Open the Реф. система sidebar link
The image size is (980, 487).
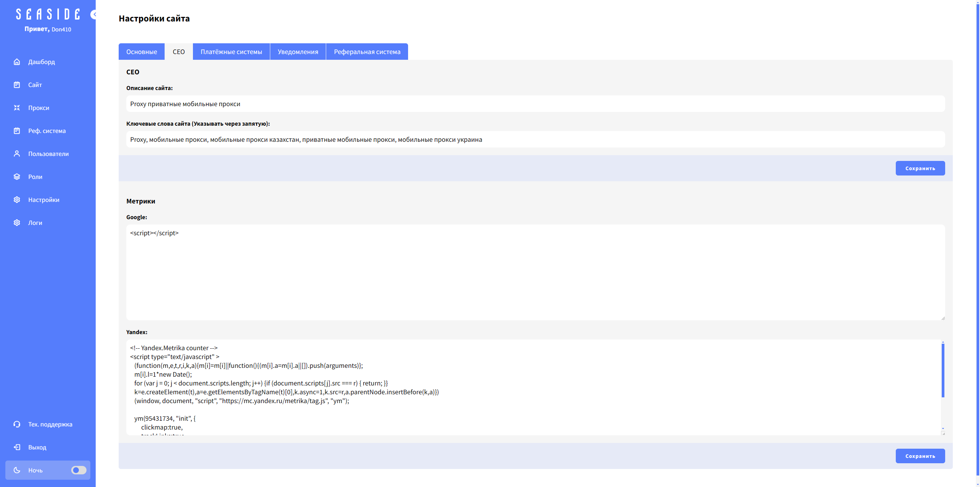tap(47, 131)
